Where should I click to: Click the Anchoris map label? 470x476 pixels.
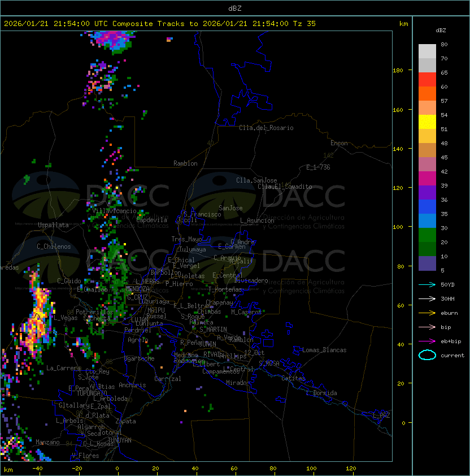[x=132, y=385]
